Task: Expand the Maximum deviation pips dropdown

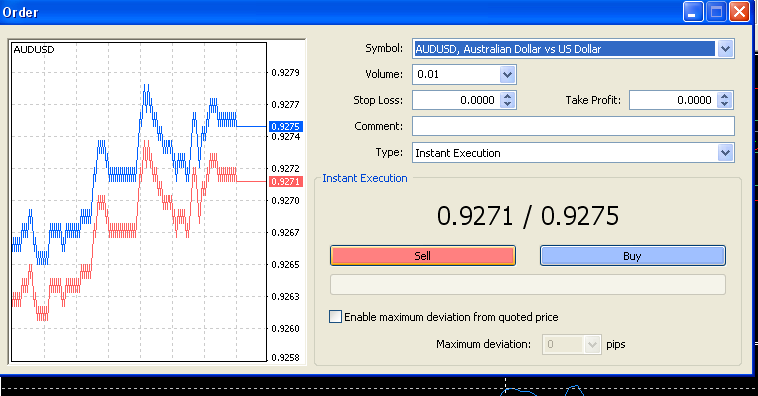Action: point(592,344)
